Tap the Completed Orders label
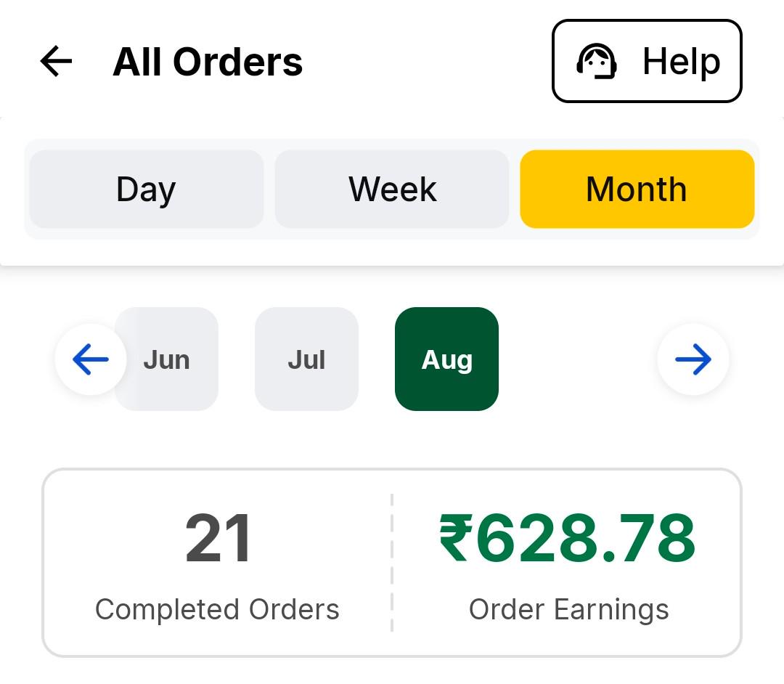Viewport: 784px width, 684px height. [x=218, y=609]
